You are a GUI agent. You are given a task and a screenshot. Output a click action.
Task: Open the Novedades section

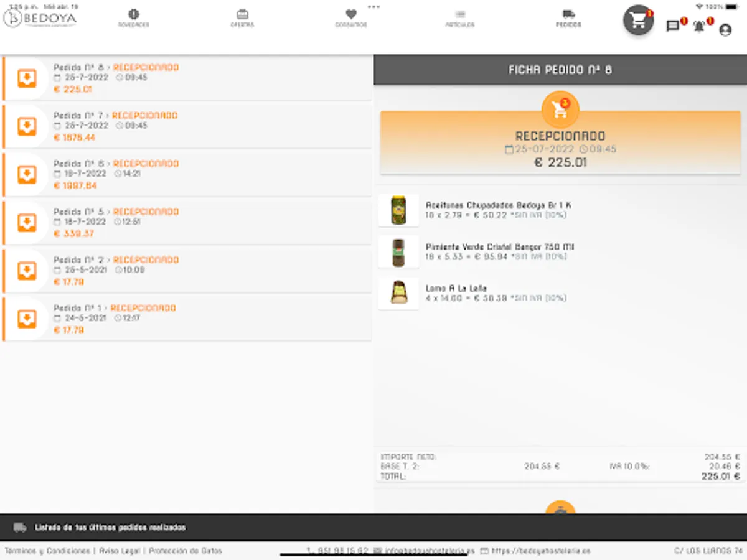[x=133, y=19]
